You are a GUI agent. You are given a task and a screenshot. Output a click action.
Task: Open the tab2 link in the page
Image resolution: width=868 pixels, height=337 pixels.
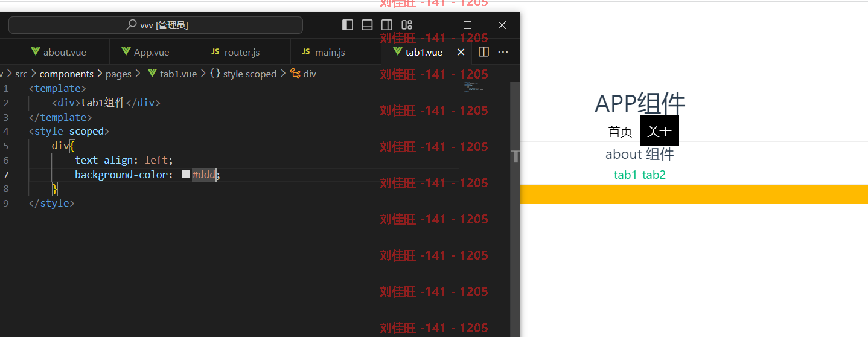[x=654, y=175]
